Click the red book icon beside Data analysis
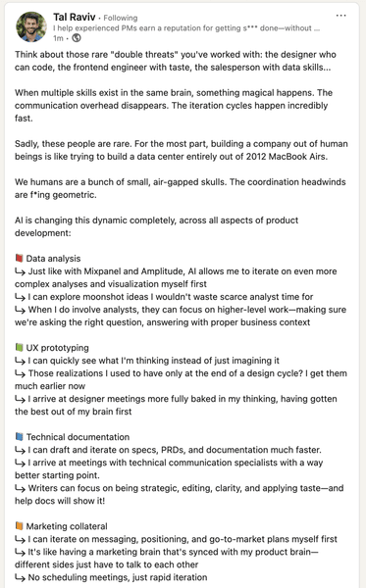The width and height of the screenshot is (366, 588). point(20,258)
